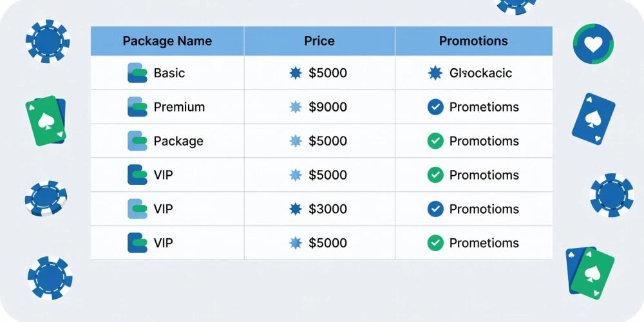
Task: Click the Package Name column header
Action: (x=167, y=41)
